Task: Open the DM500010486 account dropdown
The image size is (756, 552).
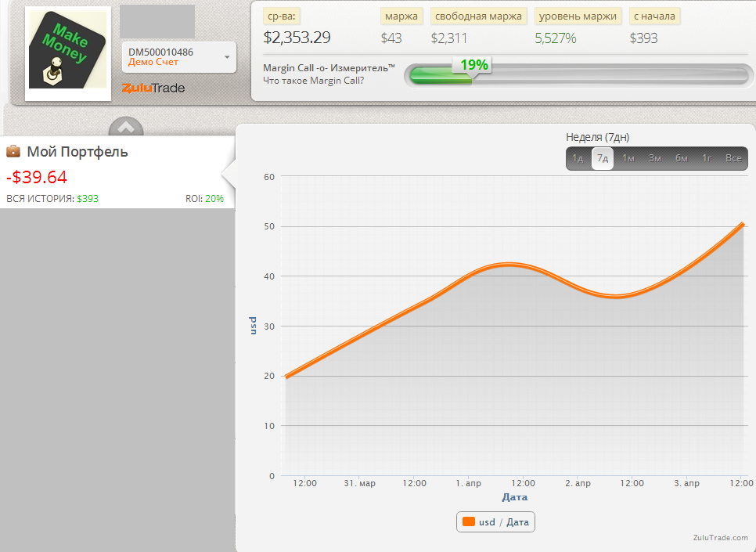Action: pyautogui.click(x=179, y=57)
